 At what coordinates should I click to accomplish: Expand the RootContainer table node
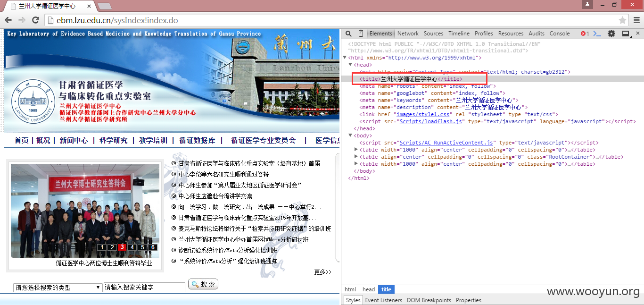coord(356,157)
